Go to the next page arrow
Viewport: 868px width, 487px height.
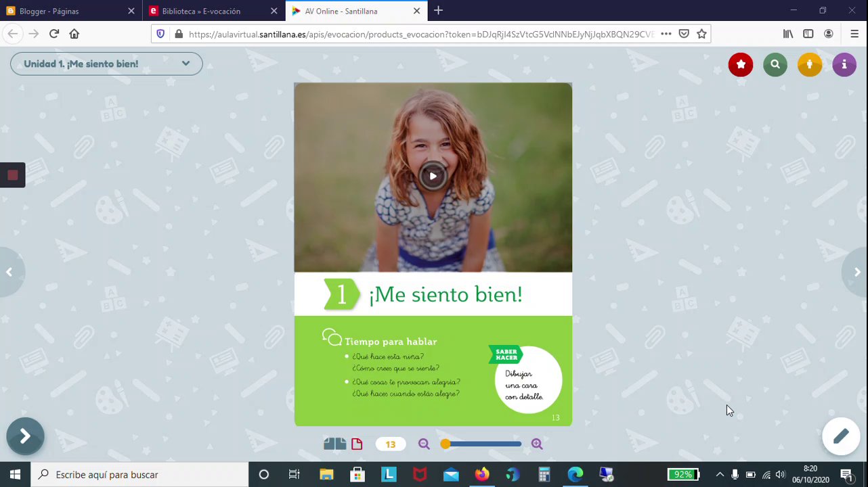(857, 272)
